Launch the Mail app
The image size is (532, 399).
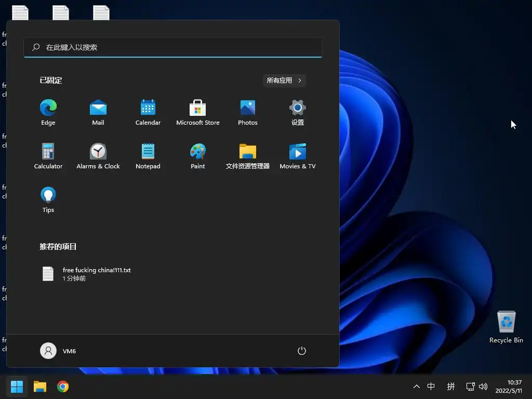(98, 112)
